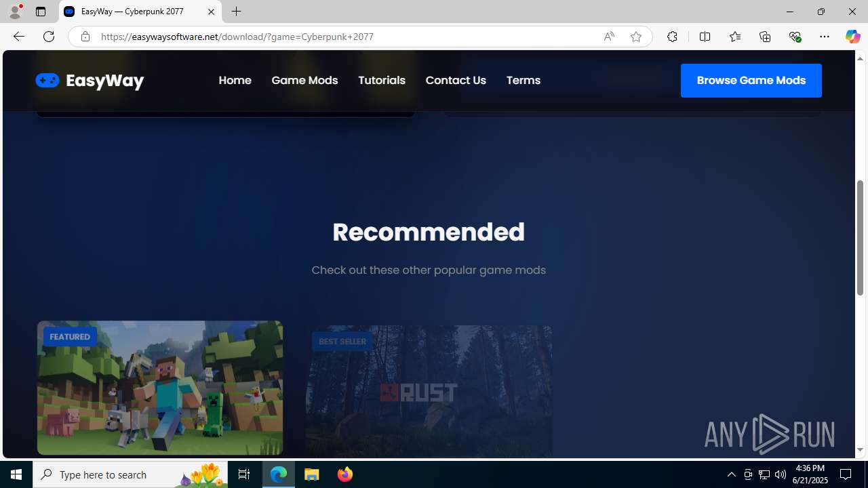This screenshot has height=488, width=868.
Task: Click the EasyWay gamepad logo
Action: 90,81
